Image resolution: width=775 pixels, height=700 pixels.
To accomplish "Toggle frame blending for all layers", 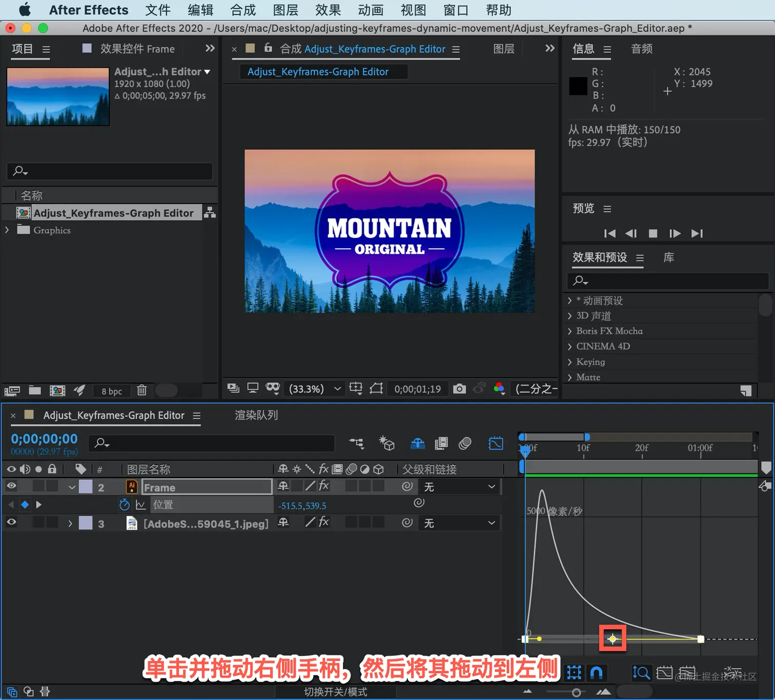I will pos(441,443).
